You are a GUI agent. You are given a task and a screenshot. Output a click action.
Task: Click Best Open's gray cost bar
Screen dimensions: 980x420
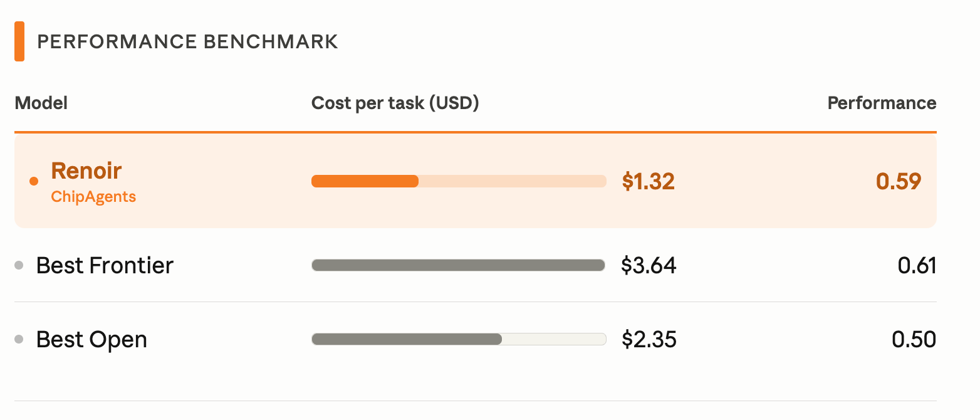click(407, 339)
